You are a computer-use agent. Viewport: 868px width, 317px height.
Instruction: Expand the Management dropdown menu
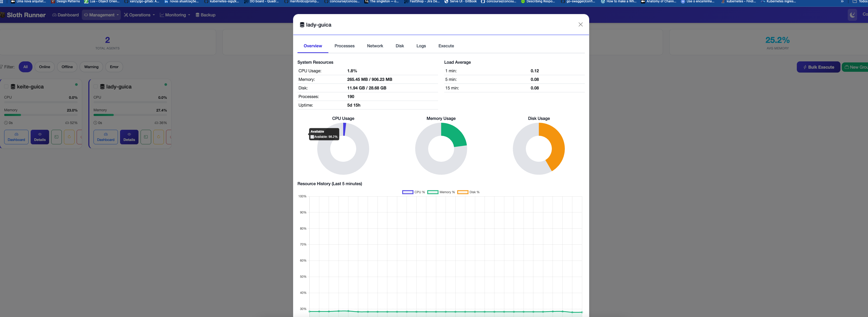101,15
